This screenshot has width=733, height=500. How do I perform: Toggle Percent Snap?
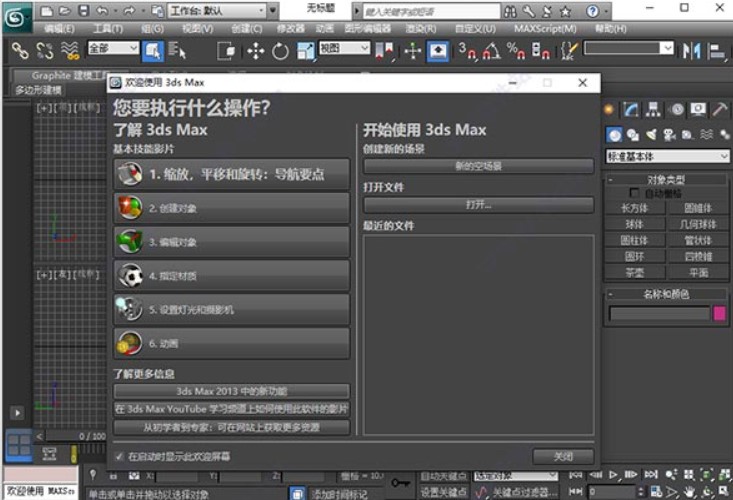pyautogui.click(x=516, y=50)
